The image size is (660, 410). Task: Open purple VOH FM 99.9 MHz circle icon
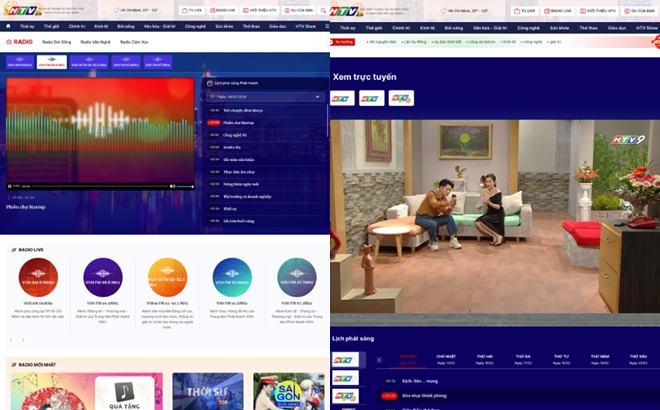[x=103, y=277]
